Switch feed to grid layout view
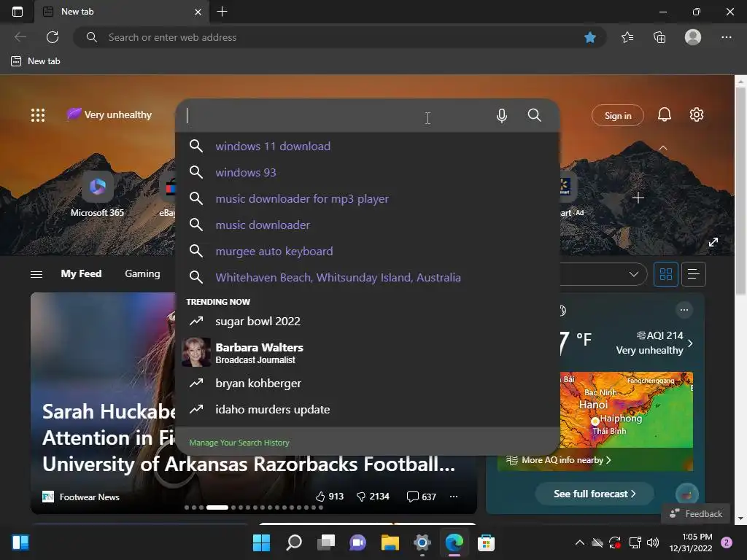 click(x=665, y=274)
